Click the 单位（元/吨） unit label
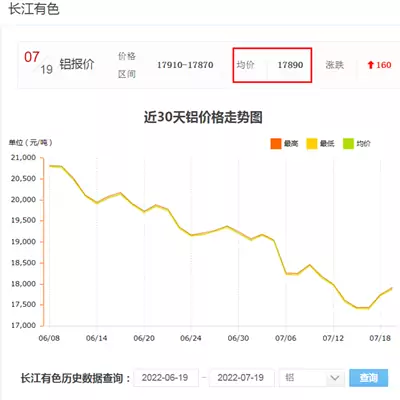The width and height of the screenshot is (400, 400). pos(31,143)
